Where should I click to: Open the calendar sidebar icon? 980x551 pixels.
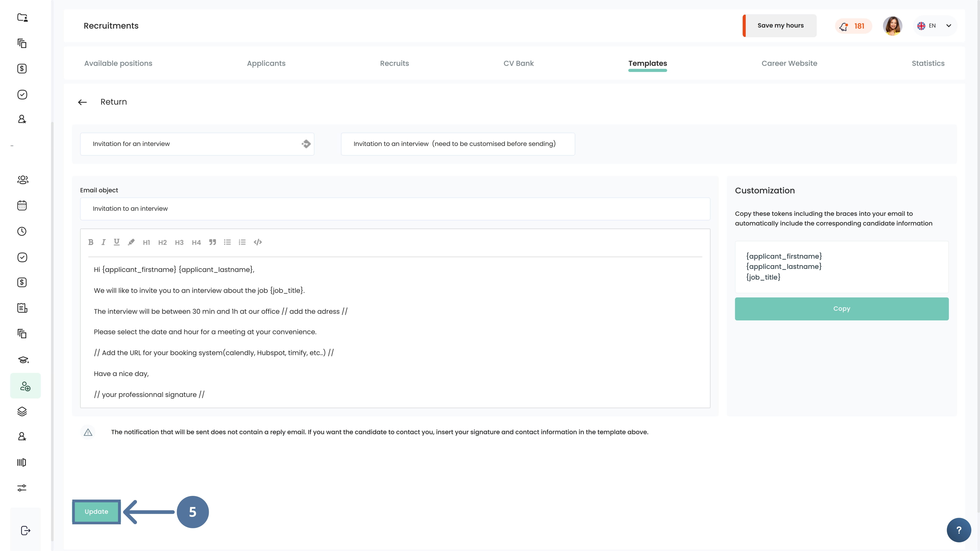pos(22,206)
